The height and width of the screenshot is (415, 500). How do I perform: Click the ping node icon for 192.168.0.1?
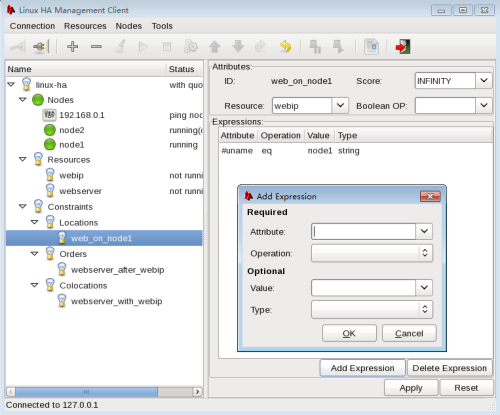click(x=49, y=115)
